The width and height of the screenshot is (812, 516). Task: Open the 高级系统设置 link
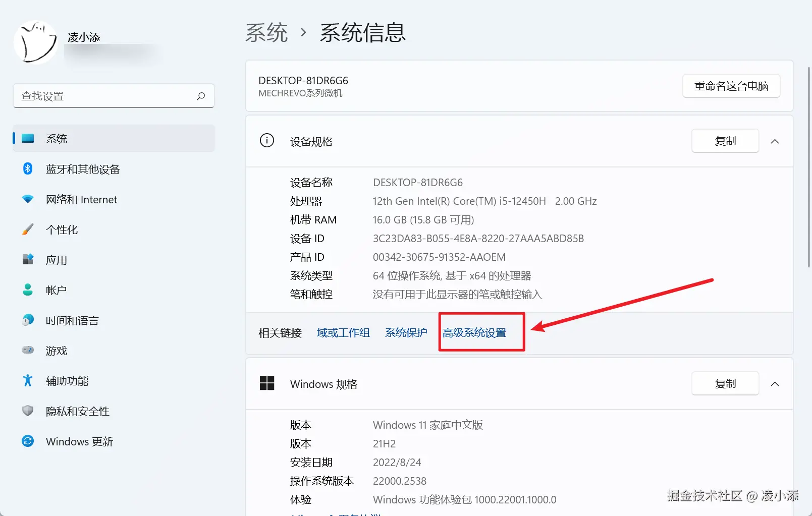pyautogui.click(x=474, y=333)
